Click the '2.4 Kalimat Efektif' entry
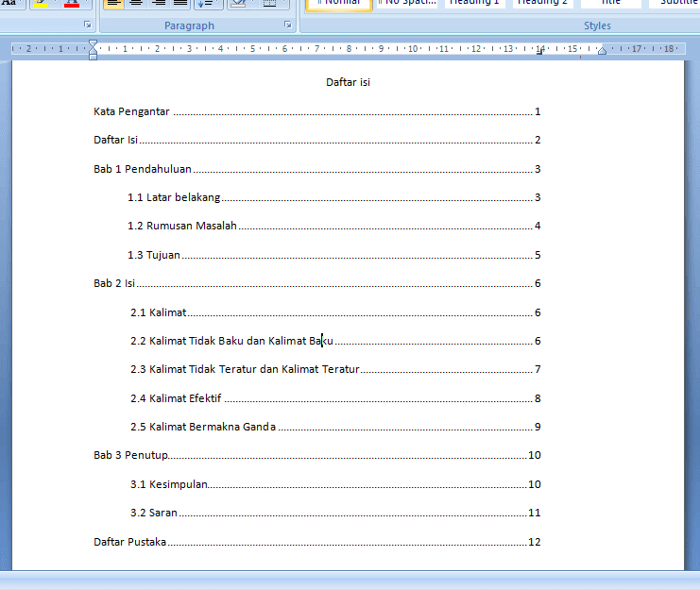Viewport: 700px width, 590px height. coord(176,398)
